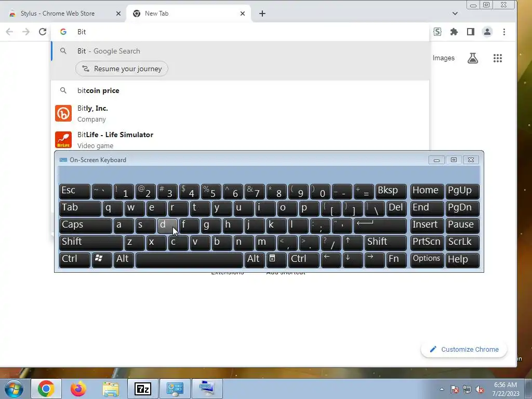
Task: Choose the bitcoin price suggestion
Action: (240, 90)
